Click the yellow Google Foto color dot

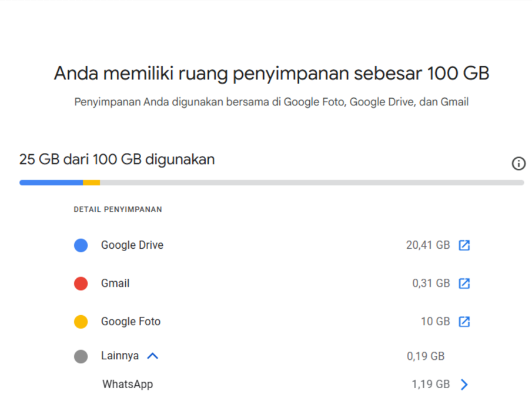click(81, 322)
